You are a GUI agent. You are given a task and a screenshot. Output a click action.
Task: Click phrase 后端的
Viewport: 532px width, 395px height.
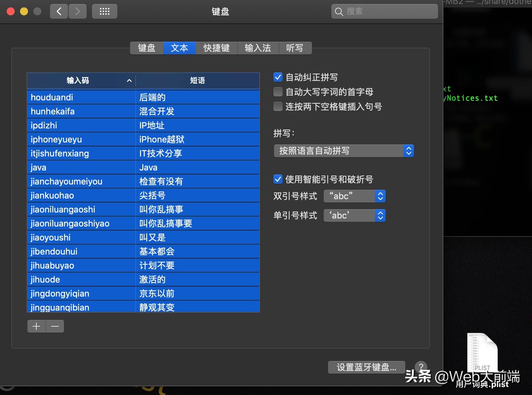152,97
